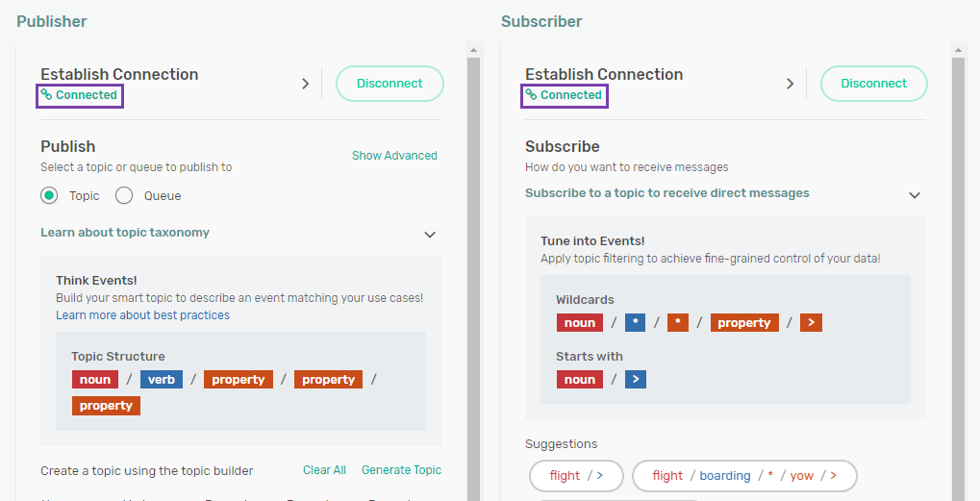Click the red noun tag under Starts with
Image resolution: width=980 pixels, height=501 pixels.
coord(580,380)
